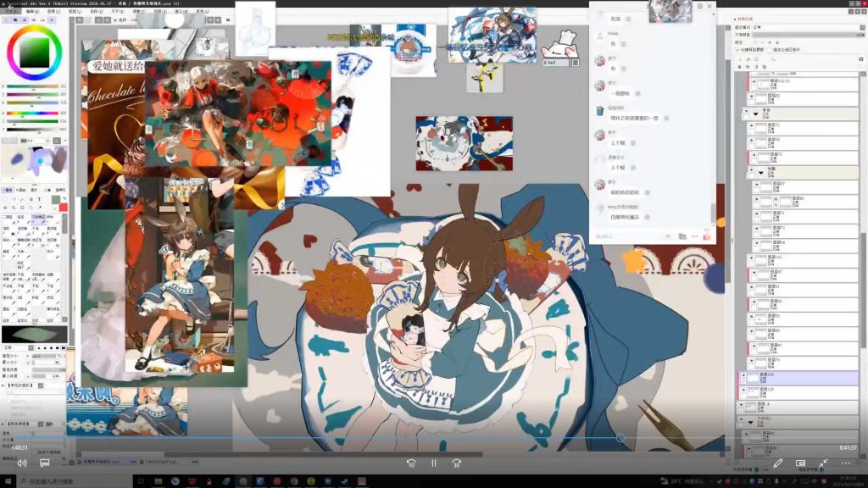The height and width of the screenshot is (488, 868).
Task: Click the scratchpad mixing area
Action: tap(34, 164)
